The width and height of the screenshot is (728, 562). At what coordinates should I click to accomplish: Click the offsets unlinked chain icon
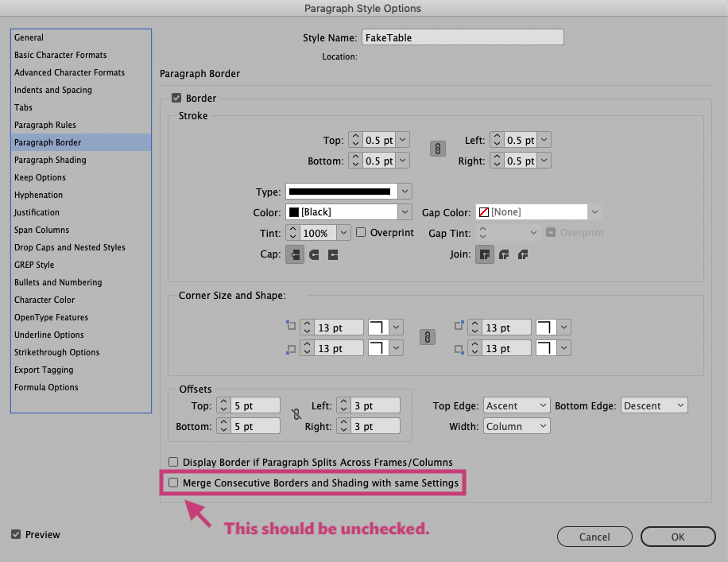(x=297, y=415)
